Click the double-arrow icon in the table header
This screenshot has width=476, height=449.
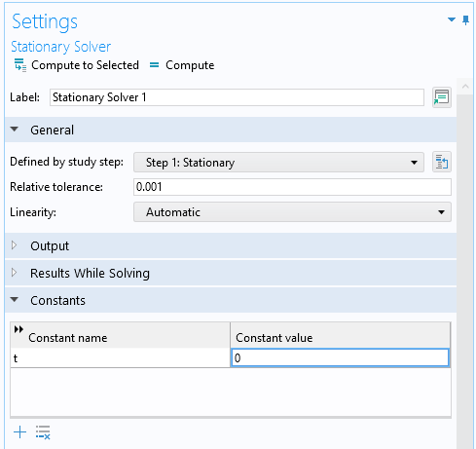[18, 329]
